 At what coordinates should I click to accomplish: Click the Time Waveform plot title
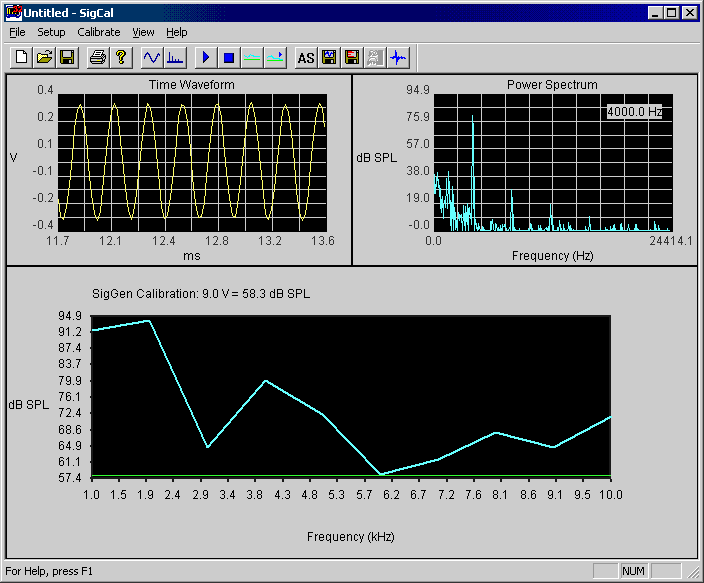[x=192, y=84]
